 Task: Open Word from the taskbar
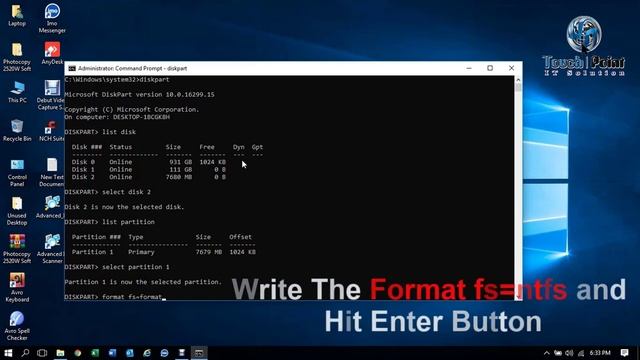[x=112, y=353]
